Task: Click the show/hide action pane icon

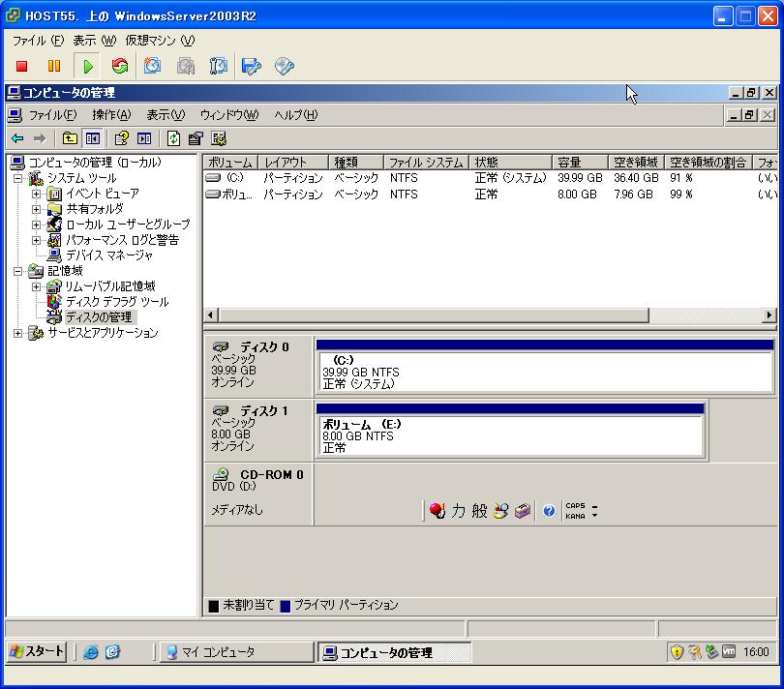Action: click(144, 138)
